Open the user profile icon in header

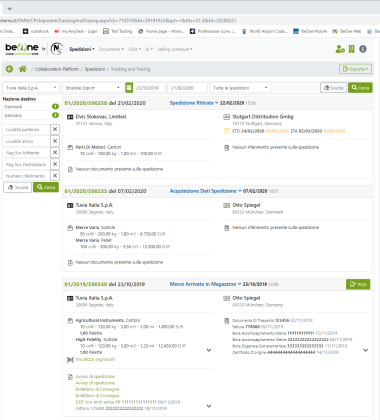click(340, 49)
